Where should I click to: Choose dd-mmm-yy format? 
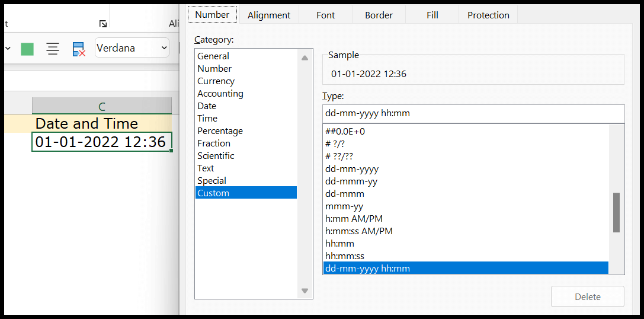tap(465, 181)
